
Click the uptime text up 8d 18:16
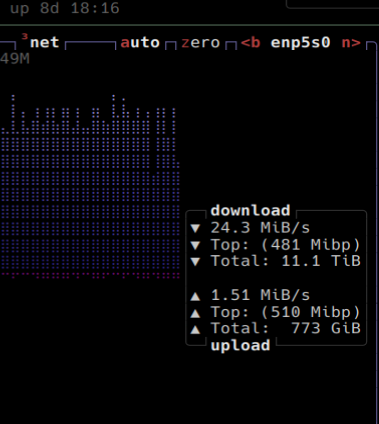64,8
